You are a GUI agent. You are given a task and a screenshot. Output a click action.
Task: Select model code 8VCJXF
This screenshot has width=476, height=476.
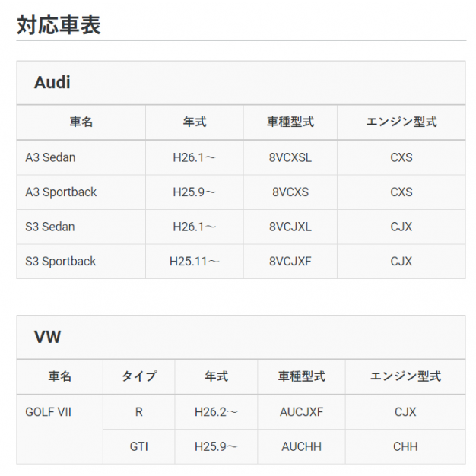pos(290,262)
